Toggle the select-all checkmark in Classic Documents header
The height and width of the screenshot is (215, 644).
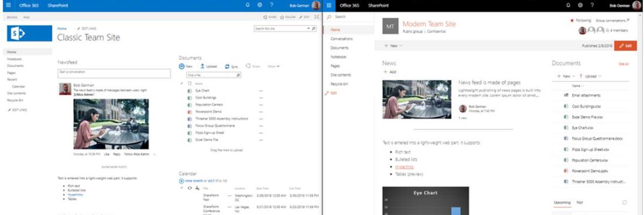[182, 84]
